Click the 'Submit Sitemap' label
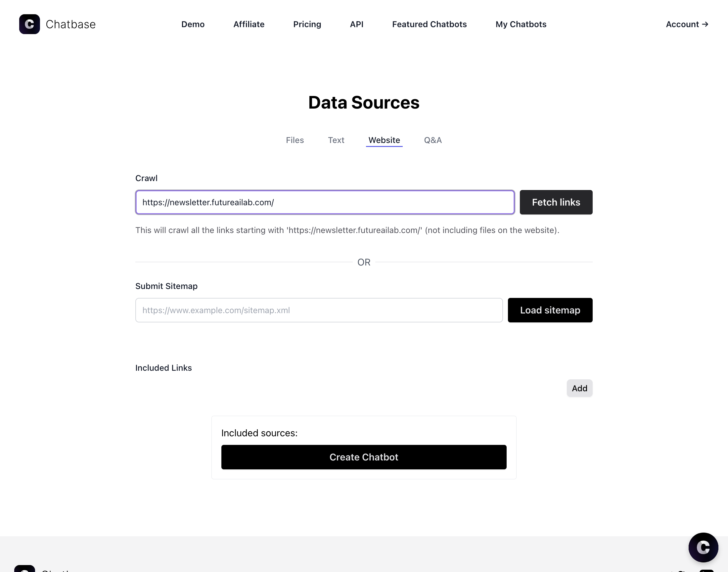 166,286
